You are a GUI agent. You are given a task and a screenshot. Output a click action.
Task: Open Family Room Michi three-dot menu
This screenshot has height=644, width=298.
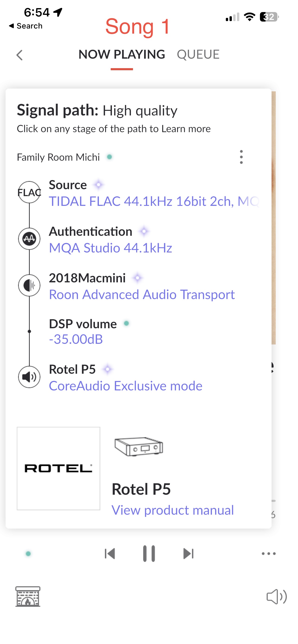pos(241,157)
